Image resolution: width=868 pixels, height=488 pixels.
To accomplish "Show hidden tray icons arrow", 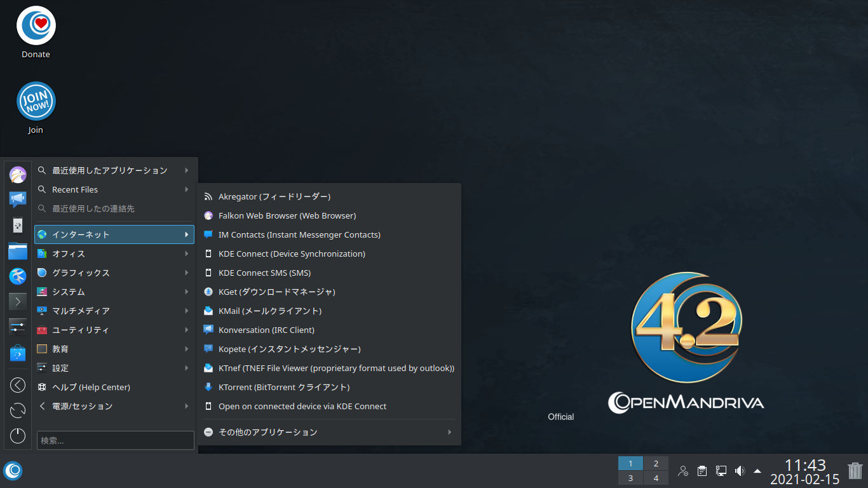I will (x=757, y=471).
